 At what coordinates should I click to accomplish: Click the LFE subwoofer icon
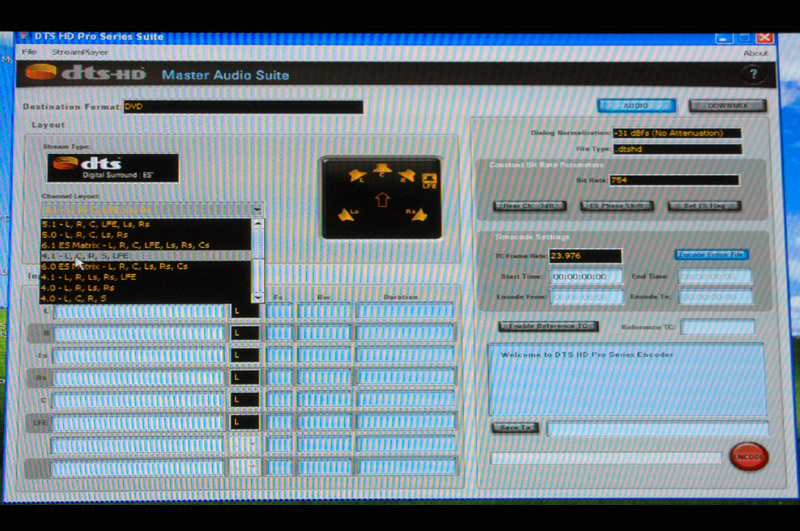point(429,179)
